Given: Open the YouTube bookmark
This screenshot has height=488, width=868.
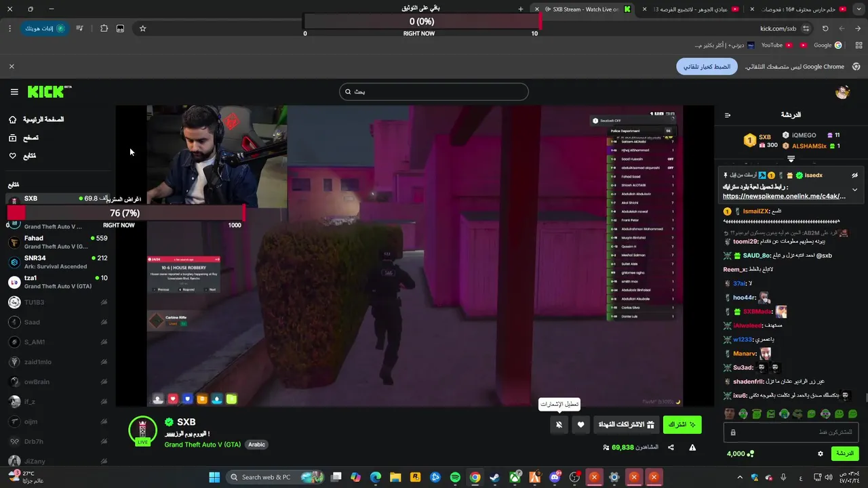Looking at the screenshot, I should (x=776, y=45).
